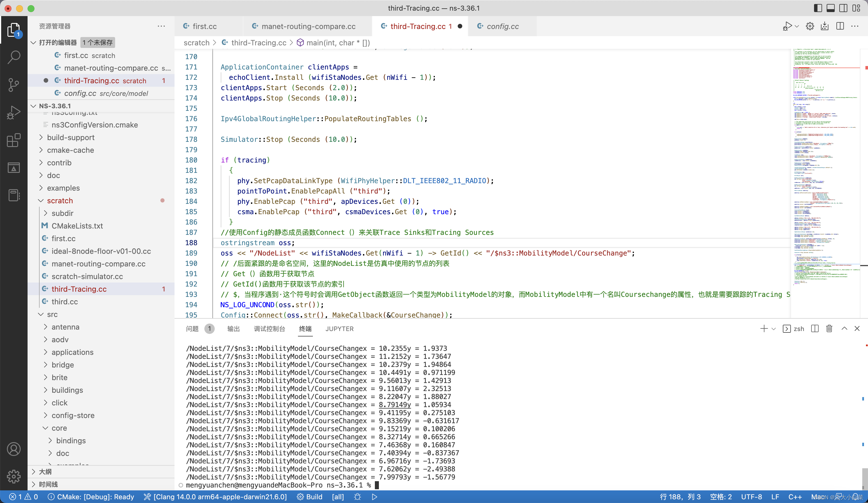Click the Accounts icon in activity bar
868x503 pixels.
tap(14, 449)
